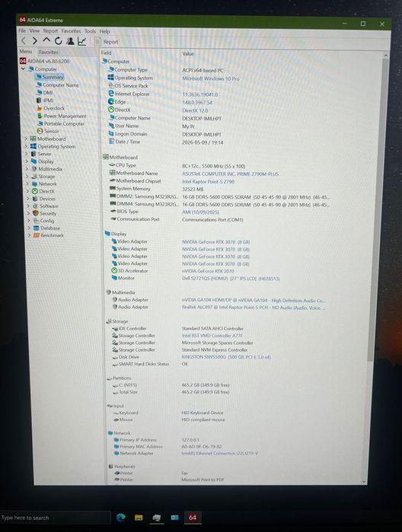This screenshot has width=402, height=532.
Task: Click the Field column header
Action: tap(106, 53)
